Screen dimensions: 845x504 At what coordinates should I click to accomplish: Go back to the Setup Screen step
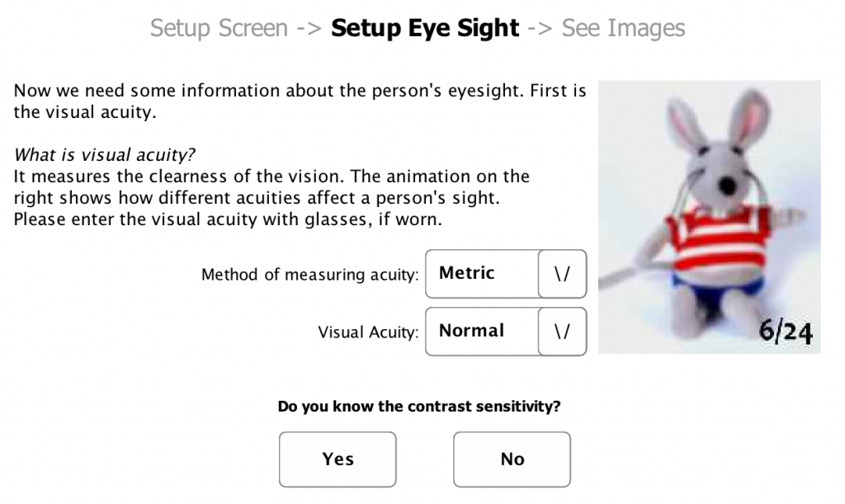(x=219, y=29)
